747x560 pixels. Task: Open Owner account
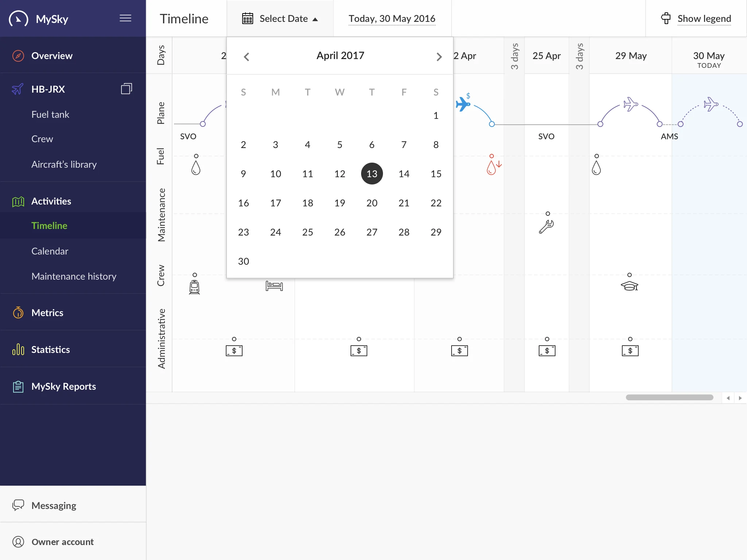click(73, 542)
